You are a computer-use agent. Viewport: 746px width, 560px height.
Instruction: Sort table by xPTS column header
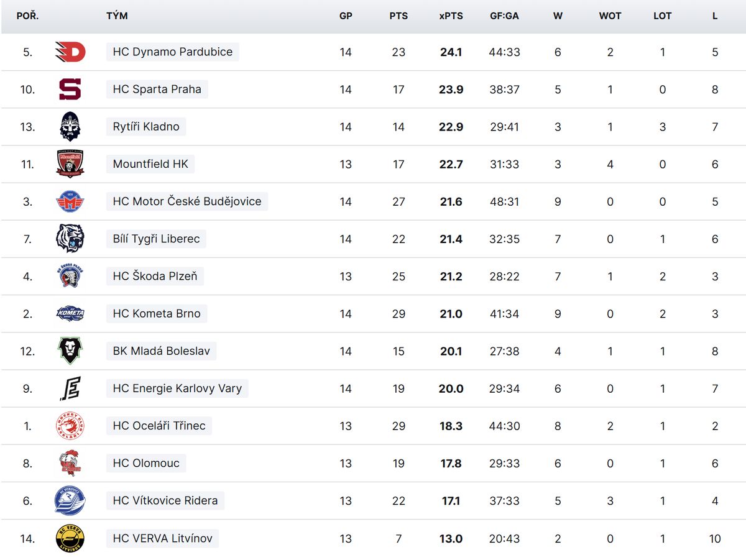click(x=451, y=16)
